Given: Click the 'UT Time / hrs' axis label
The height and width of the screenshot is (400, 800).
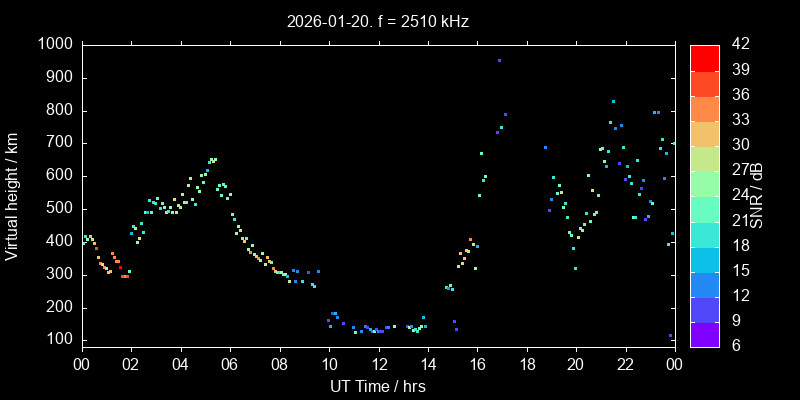Looking at the screenshot, I should [377, 386].
